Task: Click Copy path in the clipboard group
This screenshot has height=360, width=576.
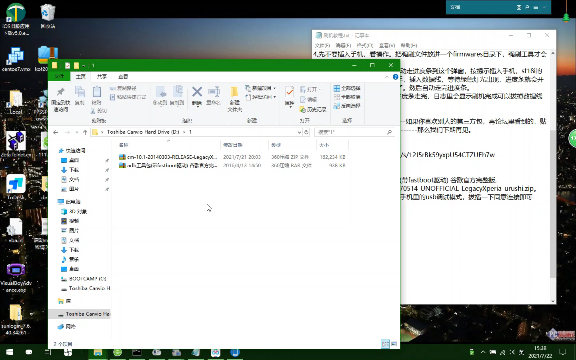Action: point(123,88)
